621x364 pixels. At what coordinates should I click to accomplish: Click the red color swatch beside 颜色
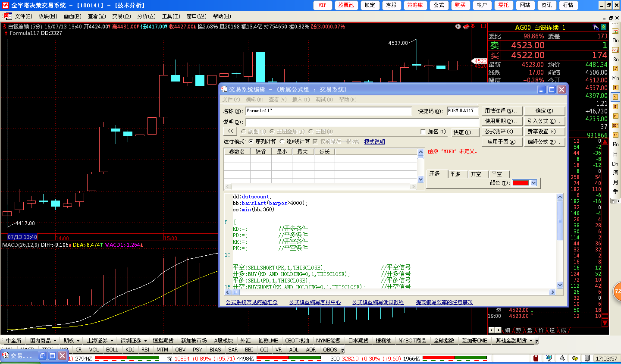(521, 183)
